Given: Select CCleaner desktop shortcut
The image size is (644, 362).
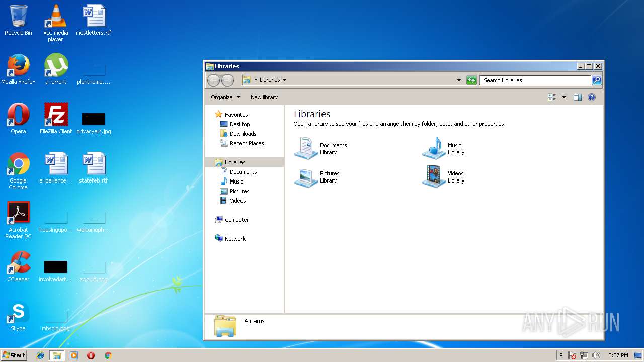Looking at the screenshot, I should (x=18, y=266).
